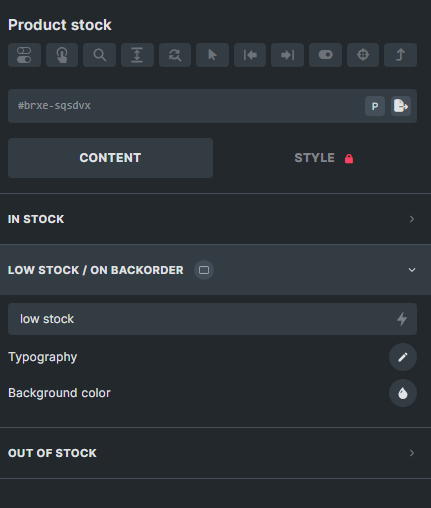This screenshot has height=508, width=431.
Task: Click the export styles icon beside ID field
Action: pyautogui.click(x=401, y=106)
